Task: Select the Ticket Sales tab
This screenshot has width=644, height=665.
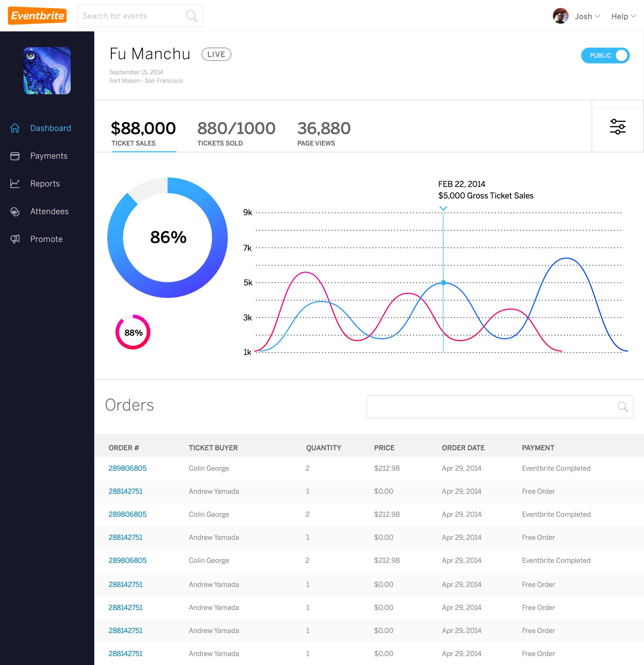Action: tap(144, 133)
